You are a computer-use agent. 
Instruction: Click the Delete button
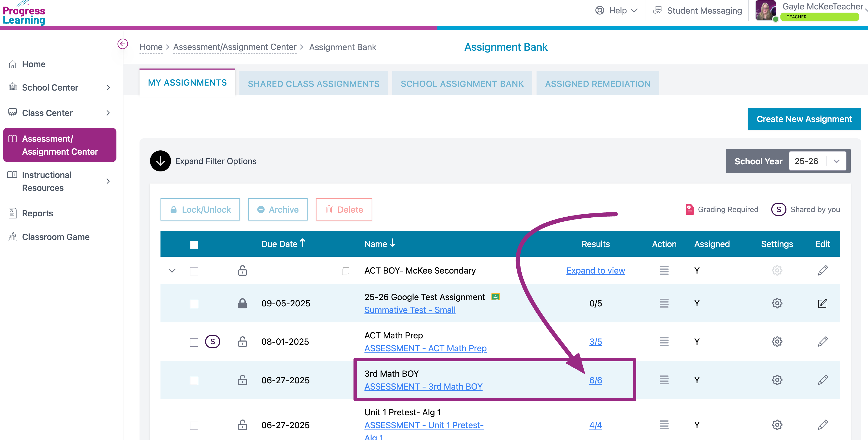[344, 209]
